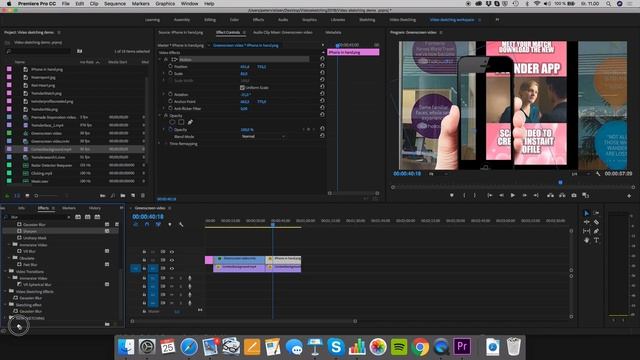
Task: Select free draw bezier pen mask under Opacity
Action: [x=190, y=122]
